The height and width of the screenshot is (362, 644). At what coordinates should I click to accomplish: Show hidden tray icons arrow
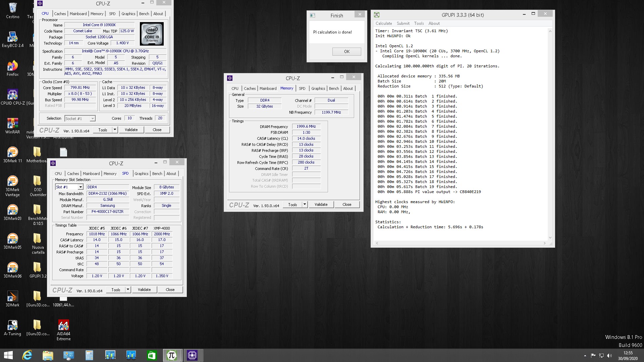tap(585, 356)
